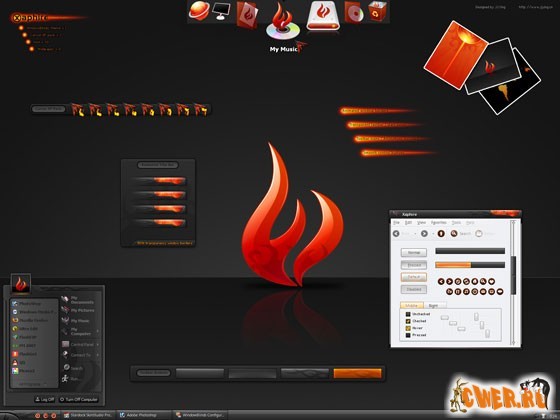The image size is (560, 420).
Task: Click the Turn Off Computer button
Action: (x=78, y=399)
